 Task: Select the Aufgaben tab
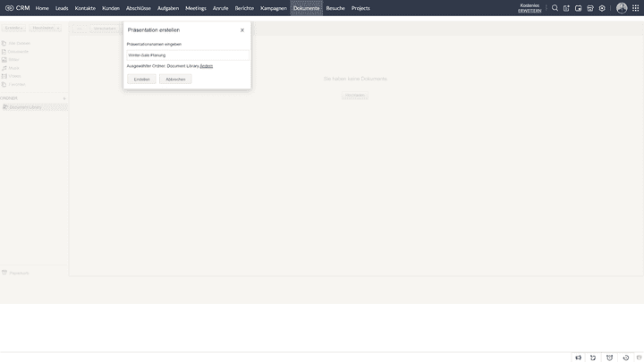[x=168, y=8]
